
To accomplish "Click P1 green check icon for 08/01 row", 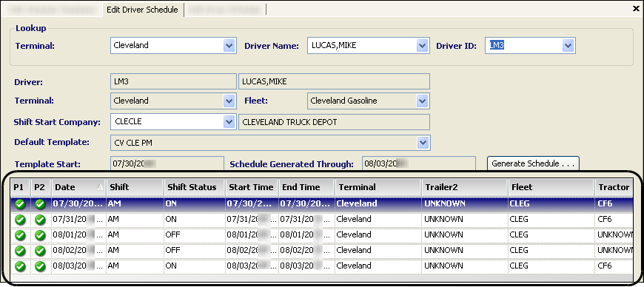I will click(x=20, y=235).
